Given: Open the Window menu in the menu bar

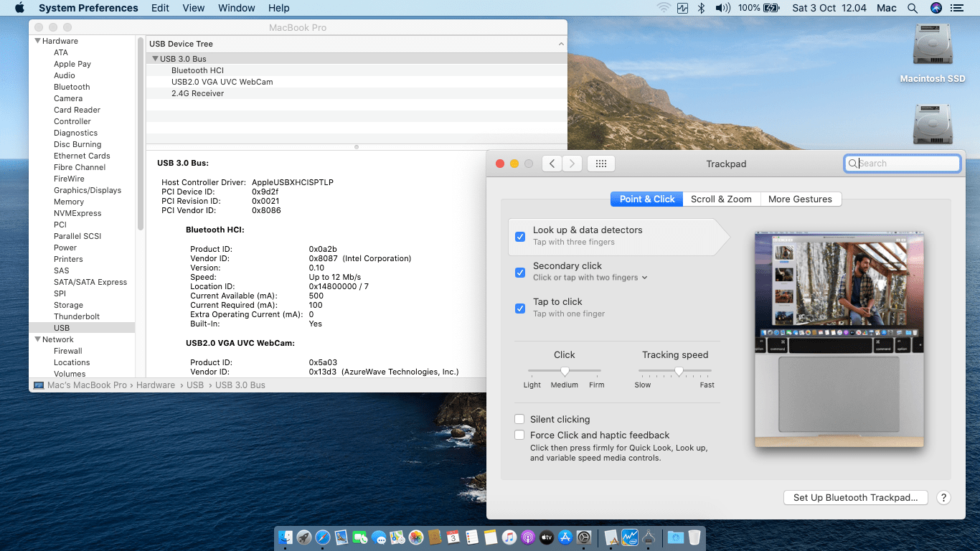Looking at the screenshot, I should (x=236, y=8).
